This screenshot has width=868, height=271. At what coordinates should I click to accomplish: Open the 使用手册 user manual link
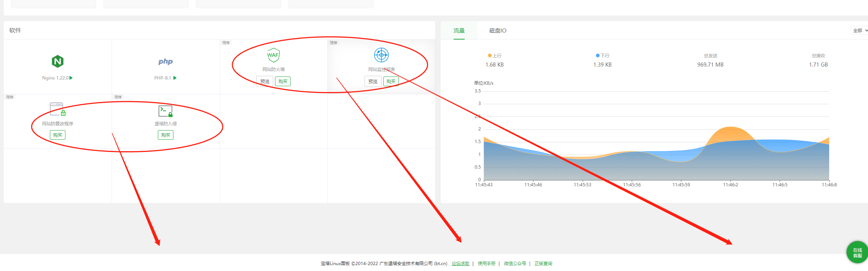[x=486, y=264]
